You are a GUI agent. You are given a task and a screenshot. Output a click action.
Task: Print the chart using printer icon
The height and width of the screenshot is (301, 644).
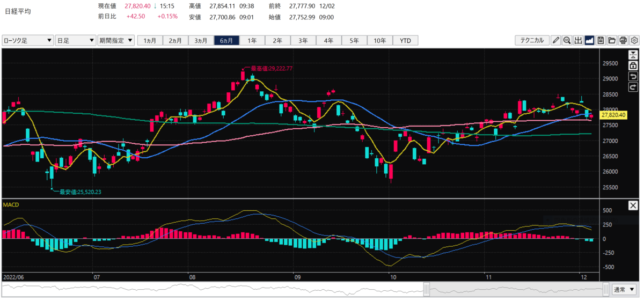point(623,40)
